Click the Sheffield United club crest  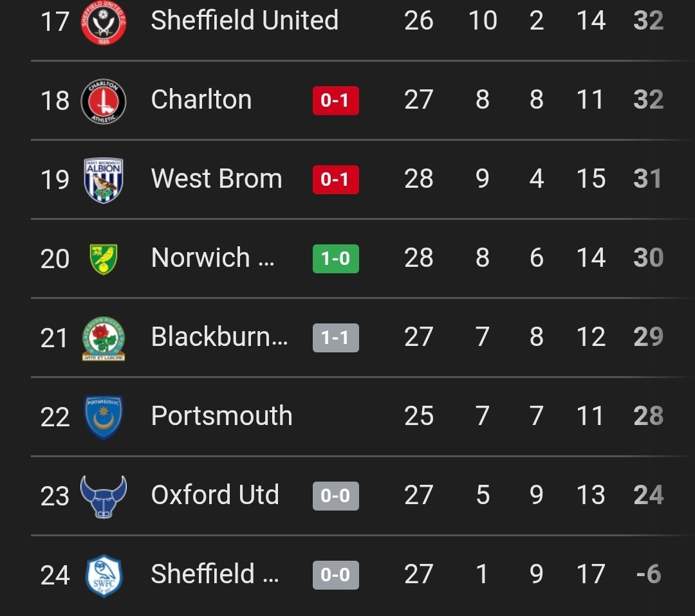click(x=104, y=23)
